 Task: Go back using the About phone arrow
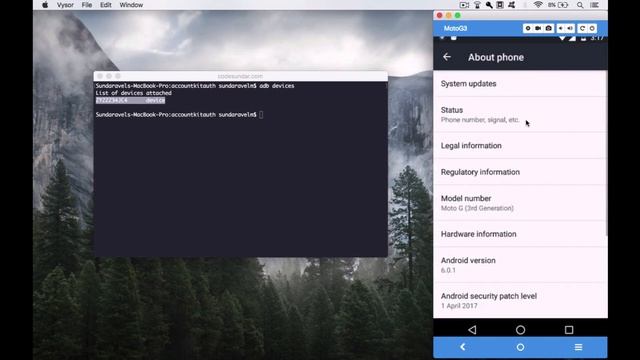[447, 57]
